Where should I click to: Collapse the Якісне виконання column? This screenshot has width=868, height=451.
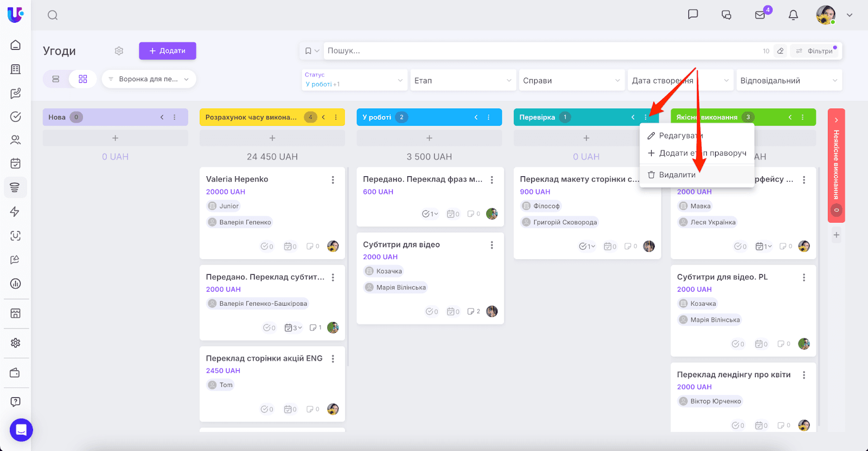click(x=790, y=117)
